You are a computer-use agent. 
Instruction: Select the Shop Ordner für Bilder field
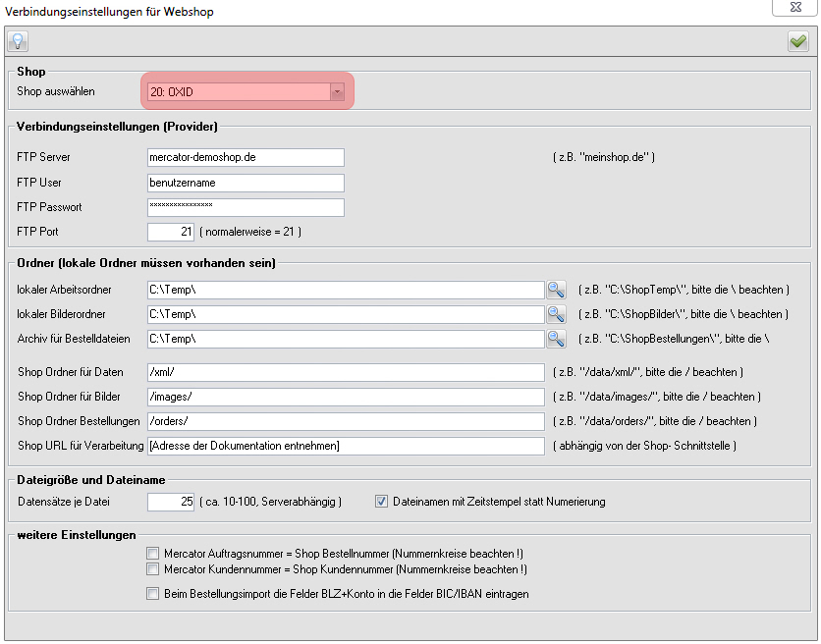click(x=345, y=397)
